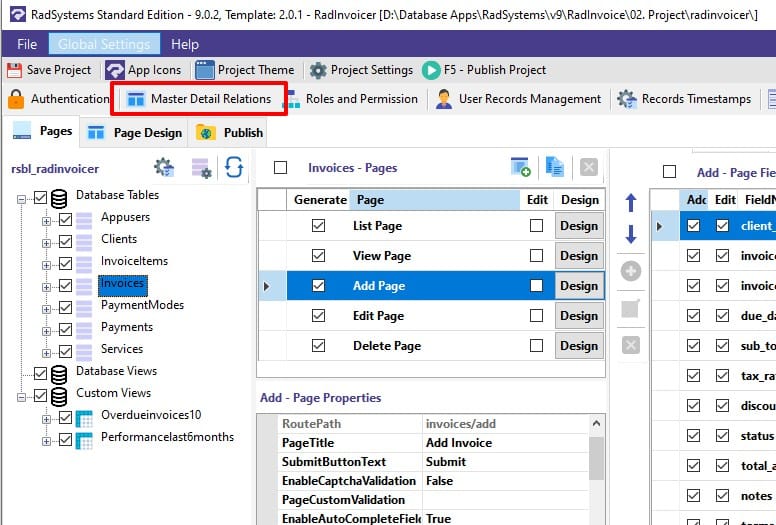The height and width of the screenshot is (525, 776).
Task: Move field down with blue down arrow
Action: click(630, 234)
